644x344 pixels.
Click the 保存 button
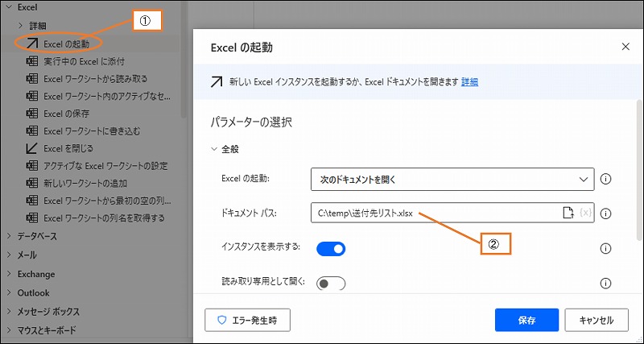(527, 320)
